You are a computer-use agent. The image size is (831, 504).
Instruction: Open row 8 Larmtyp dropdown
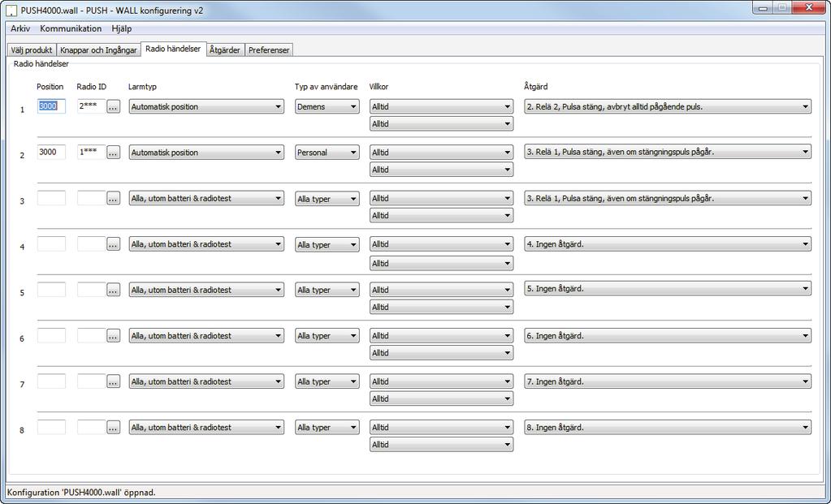(206, 427)
